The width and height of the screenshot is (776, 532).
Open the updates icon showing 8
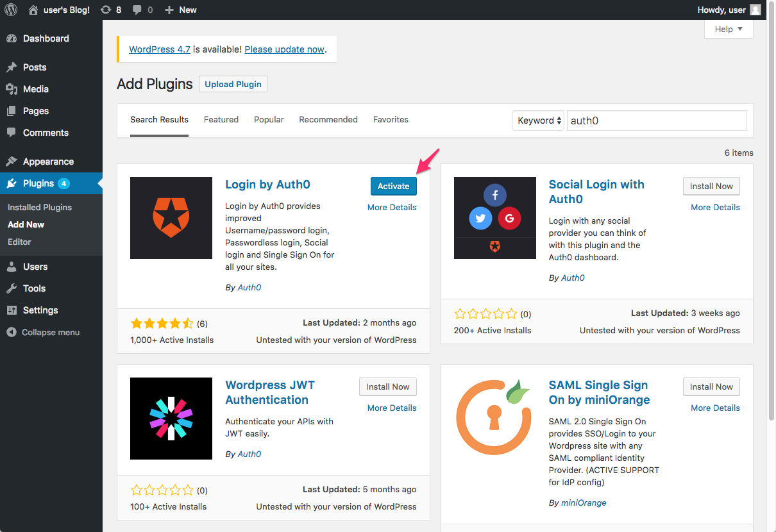[106, 10]
